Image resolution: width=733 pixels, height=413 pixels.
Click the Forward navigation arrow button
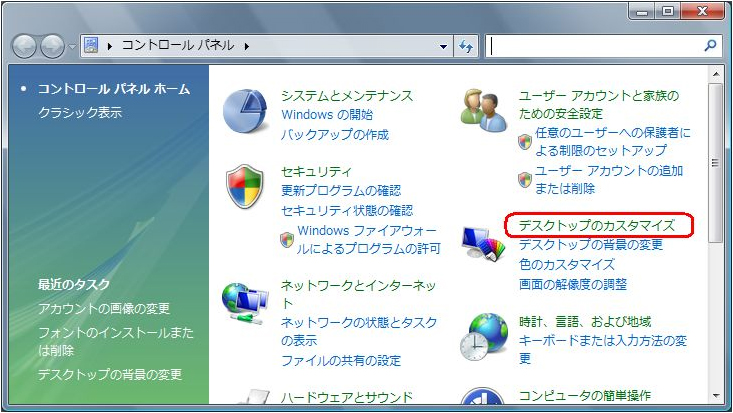coord(52,46)
